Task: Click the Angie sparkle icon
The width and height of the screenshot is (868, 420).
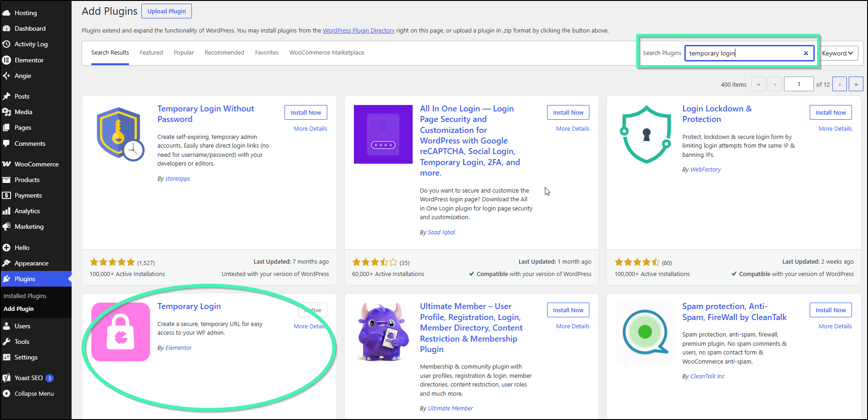Action: coord(6,76)
